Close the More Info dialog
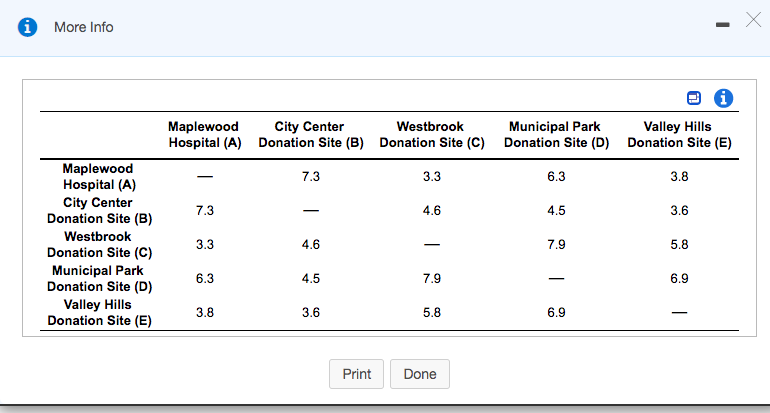This screenshot has width=770, height=413. pyautogui.click(x=753, y=20)
